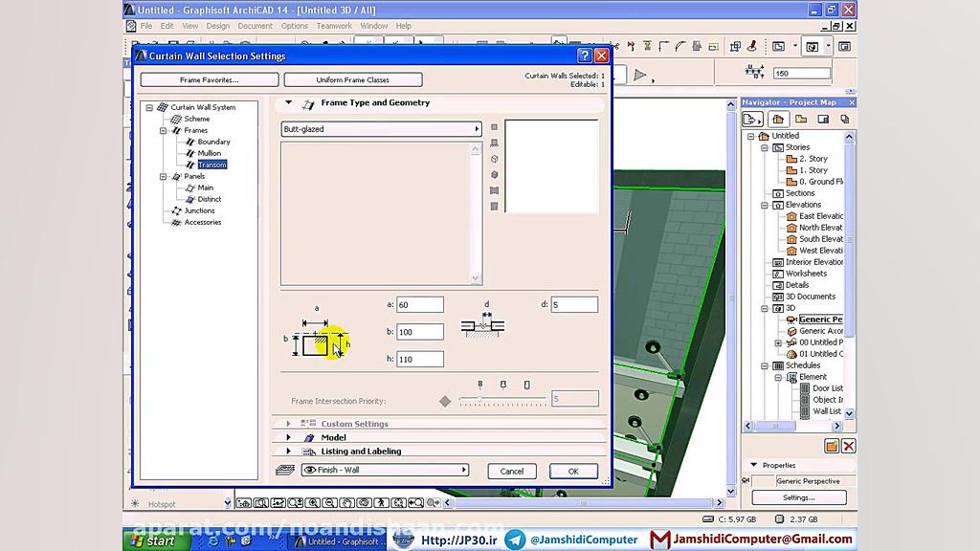Collapse the Stories node in Navigator

765,147
